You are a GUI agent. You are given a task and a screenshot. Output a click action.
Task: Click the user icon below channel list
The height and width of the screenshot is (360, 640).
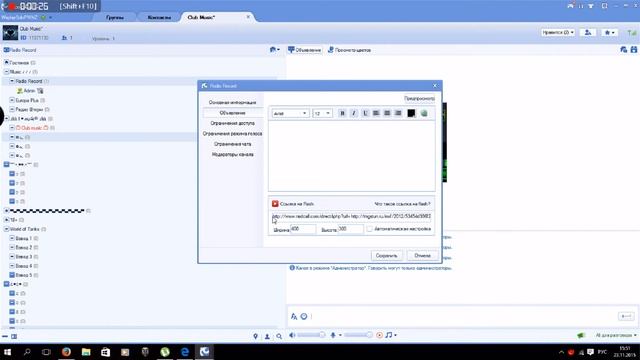point(267,336)
